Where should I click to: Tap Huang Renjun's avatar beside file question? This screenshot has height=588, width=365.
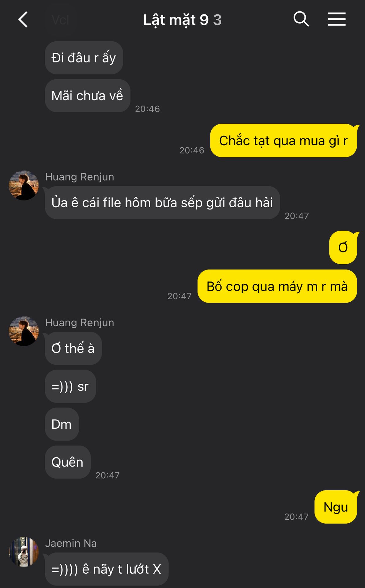(x=24, y=186)
